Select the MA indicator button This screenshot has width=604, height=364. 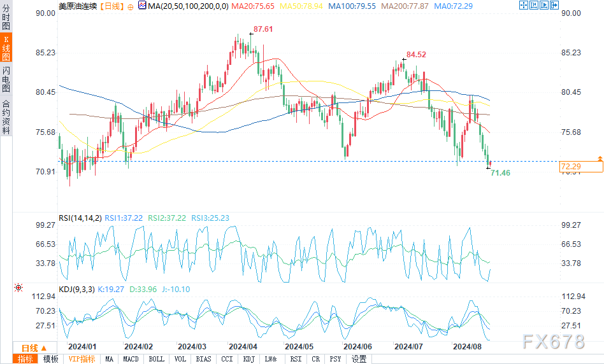110,359
